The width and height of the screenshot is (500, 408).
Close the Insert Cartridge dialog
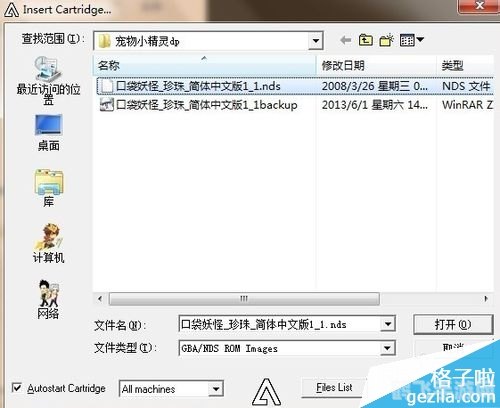tap(479, 6)
